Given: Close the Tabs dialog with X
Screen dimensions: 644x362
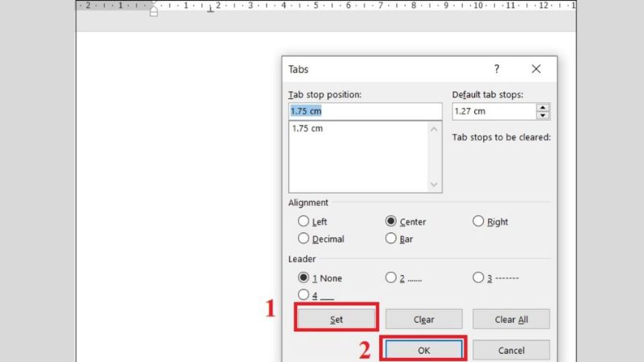Looking at the screenshot, I should pyautogui.click(x=536, y=69).
